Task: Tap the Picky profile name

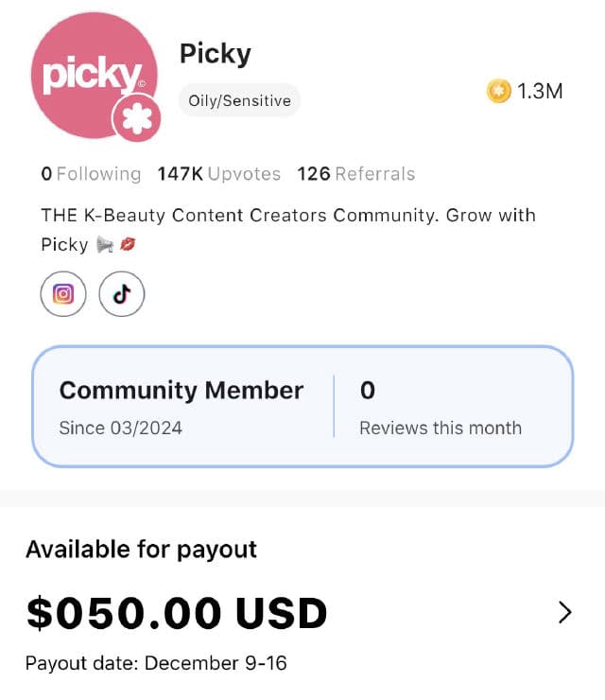Action: click(x=216, y=54)
